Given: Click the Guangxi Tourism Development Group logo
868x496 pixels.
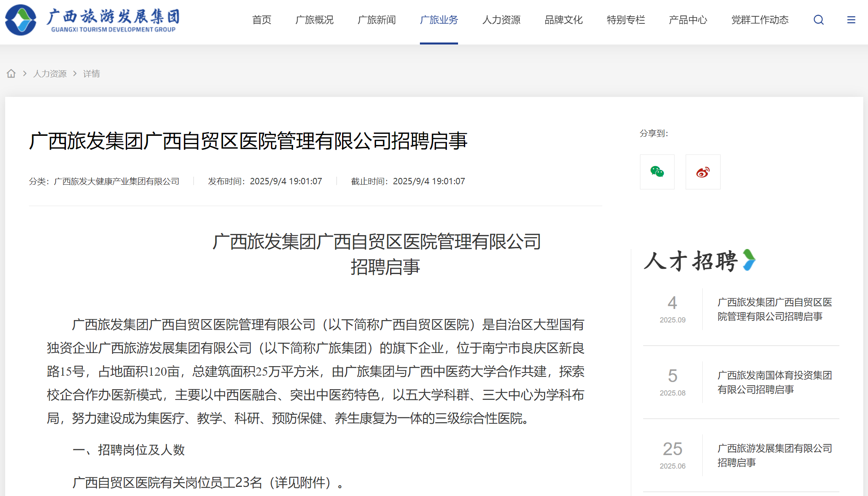Looking at the screenshot, I should click(x=93, y=20).
